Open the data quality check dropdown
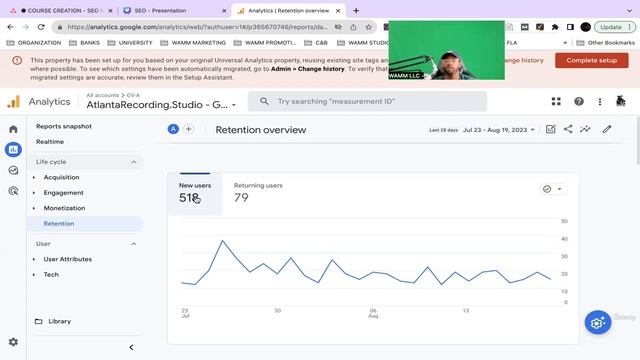 tap(553, 189)
